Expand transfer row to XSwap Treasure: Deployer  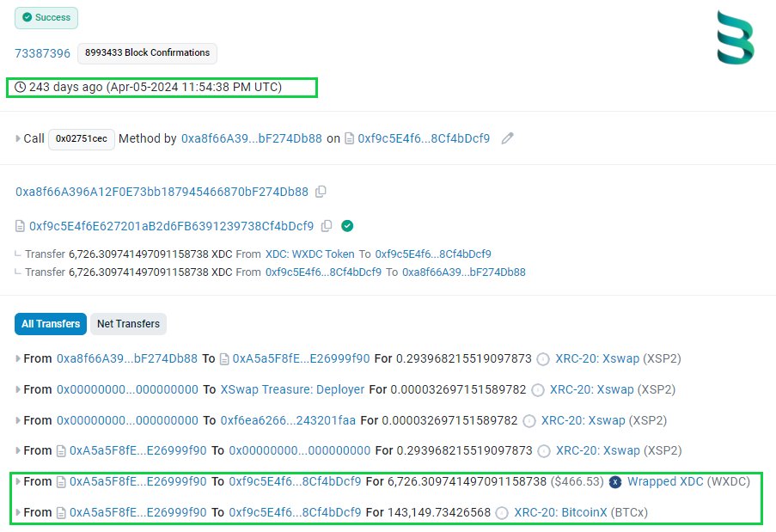click(x=18, y=389)
